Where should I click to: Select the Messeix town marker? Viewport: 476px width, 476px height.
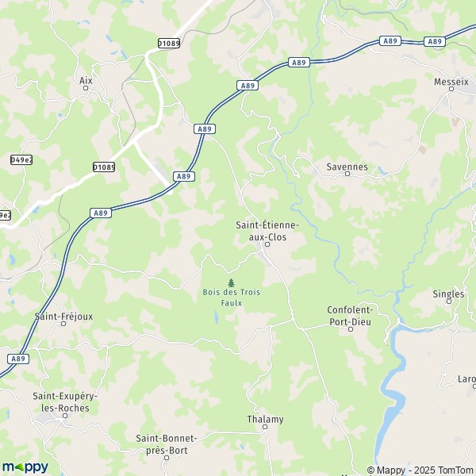451,89
